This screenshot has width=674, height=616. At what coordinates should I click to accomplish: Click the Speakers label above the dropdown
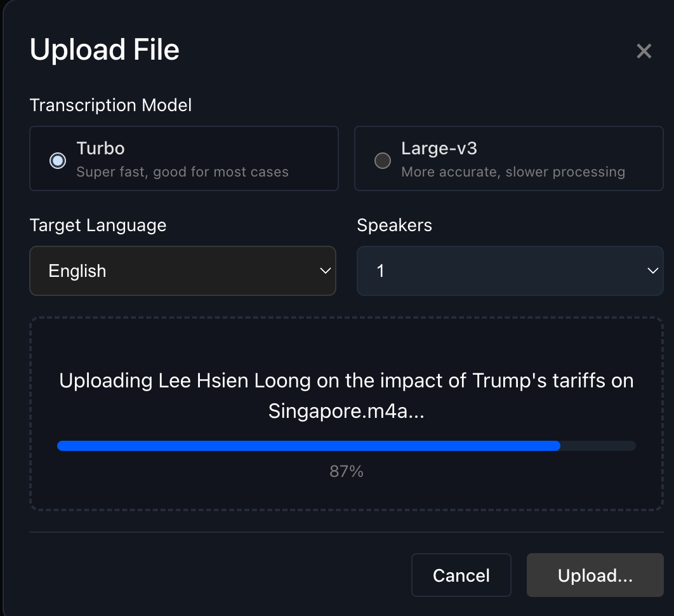pyautogui.click(x=394, y=225)
